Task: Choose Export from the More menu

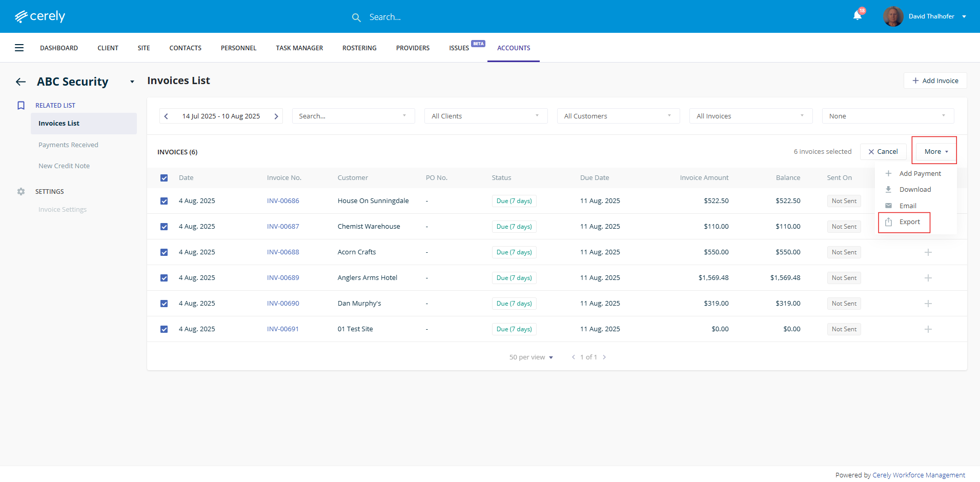Action: 909,222
